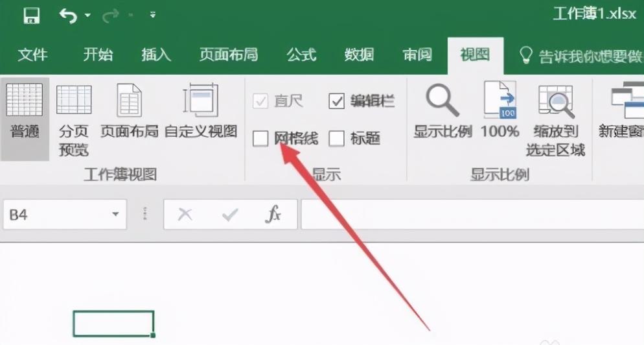Open the Undo history dropdown arrow
The image size is (644, 345).
87,16
